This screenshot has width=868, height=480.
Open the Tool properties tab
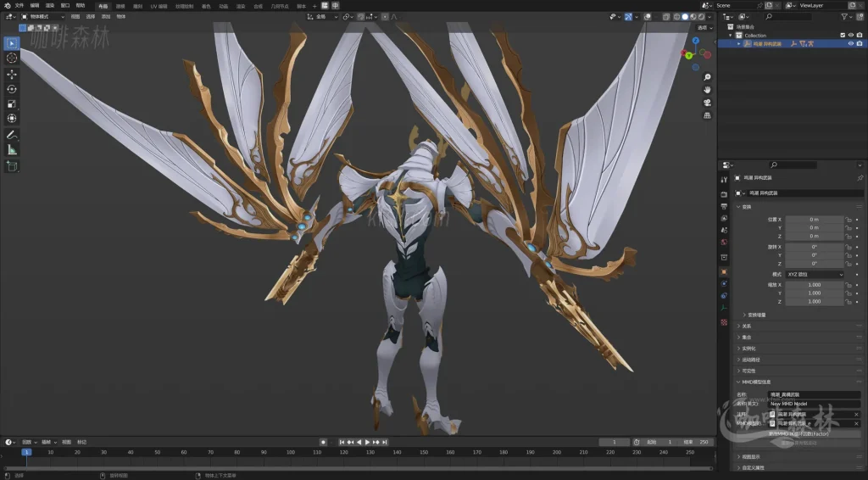[724, 180]
